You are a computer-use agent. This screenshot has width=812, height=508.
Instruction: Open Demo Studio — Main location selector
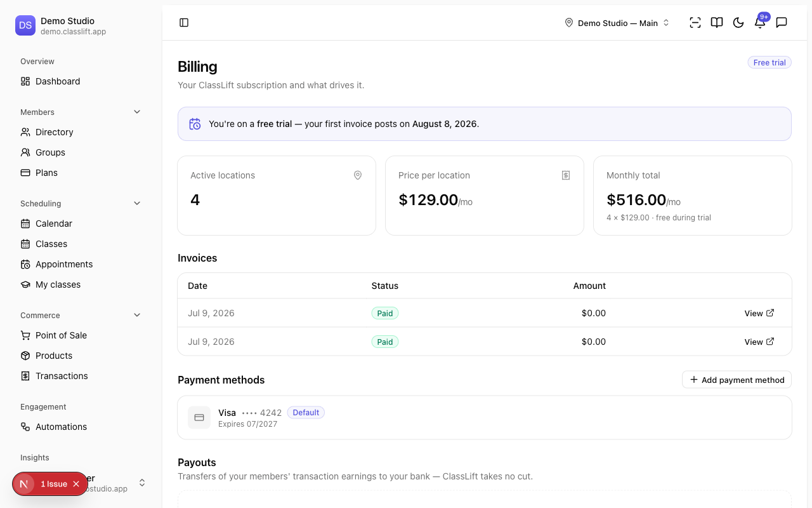(x=617, y=23)
